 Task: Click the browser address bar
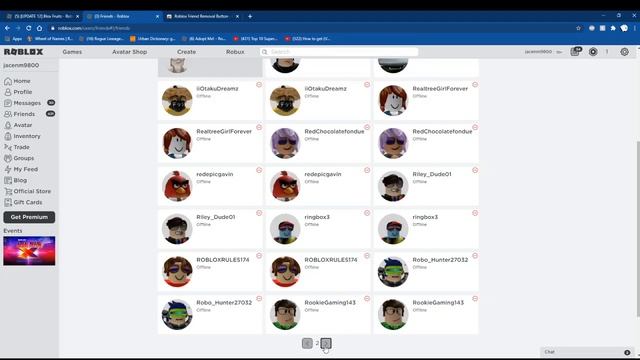pyautogui.click(x=310, y=28)
